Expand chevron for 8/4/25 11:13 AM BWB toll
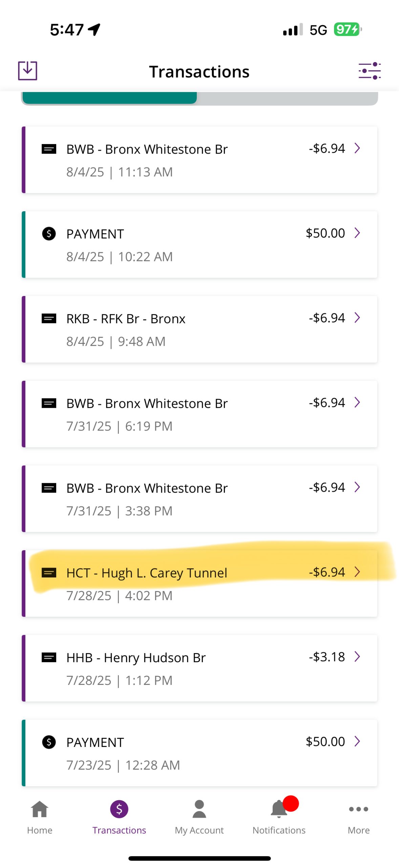Viewport: 399px width, 868px height. [357, 148]
